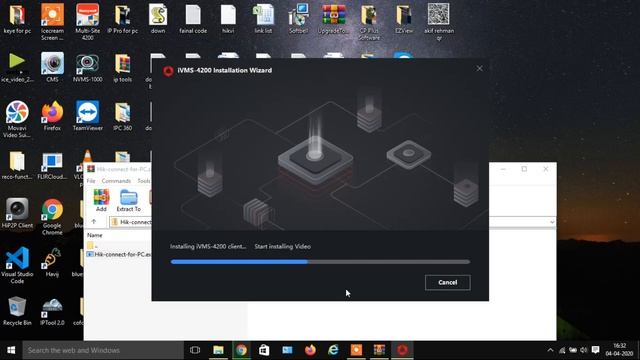The width and height of the screenshot is (640, 360).
Task: Minimize the WinRAR window
Action: [x=503, y=169]
